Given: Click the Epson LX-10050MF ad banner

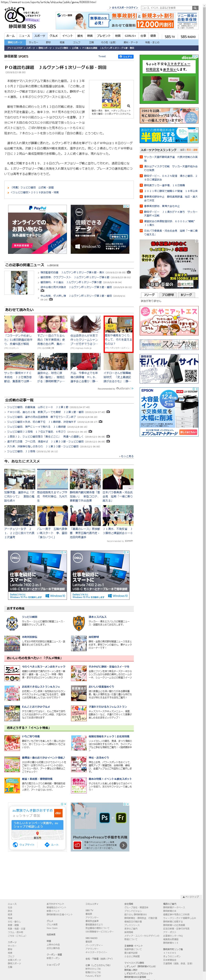Looking at the screenshot, I should (169, 412).
